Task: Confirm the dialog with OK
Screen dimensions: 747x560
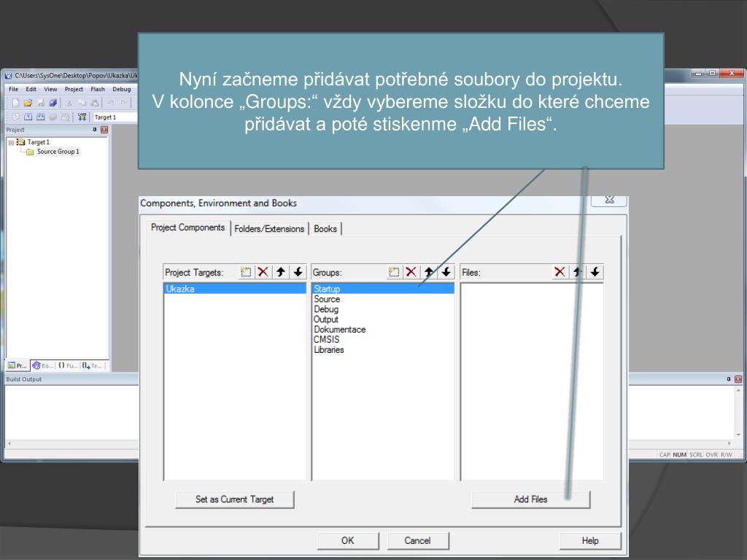Action: point(347,540)
